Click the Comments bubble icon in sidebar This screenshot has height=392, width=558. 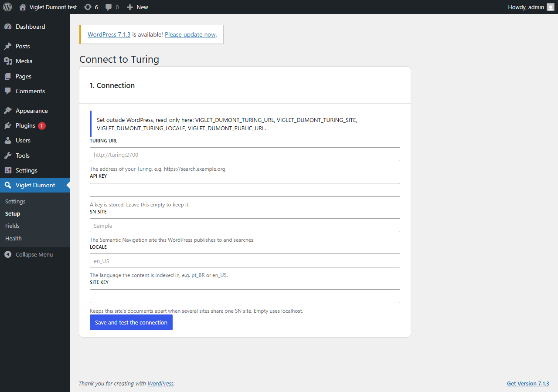click(8, 91)
